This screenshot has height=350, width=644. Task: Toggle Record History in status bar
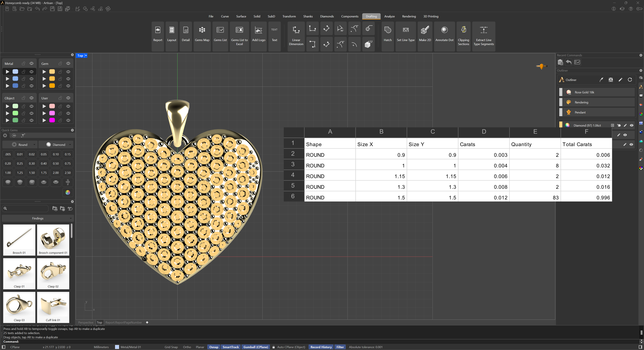click(321, 347)
